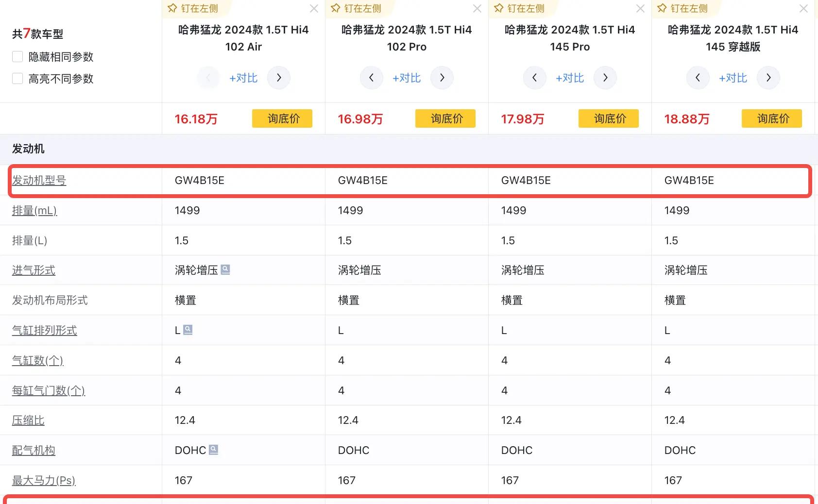
Task: Click 询底价 for the 16.18万 model
Action: [x=282, y=118]
